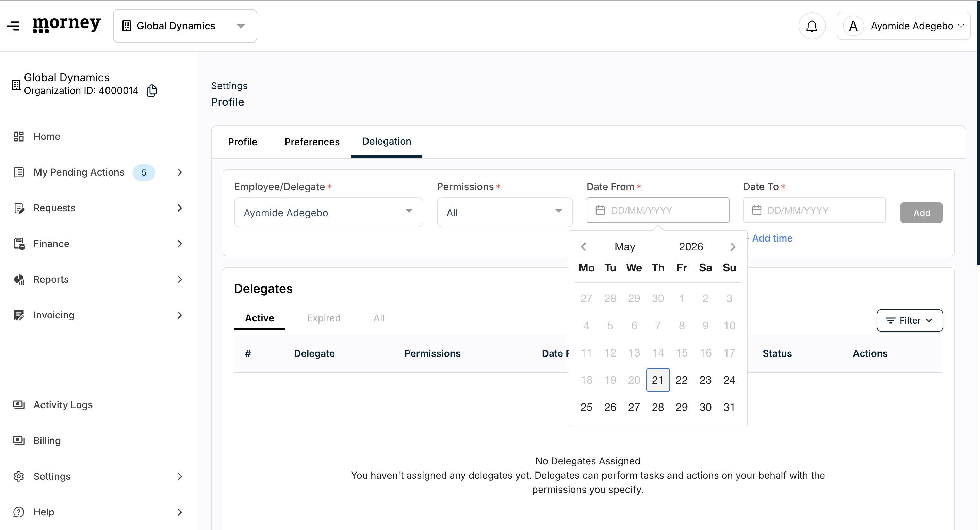The width and height of the screenshot is (980, 530).
Task: Click the year 2026 in calendar
Action: (691, 247)
